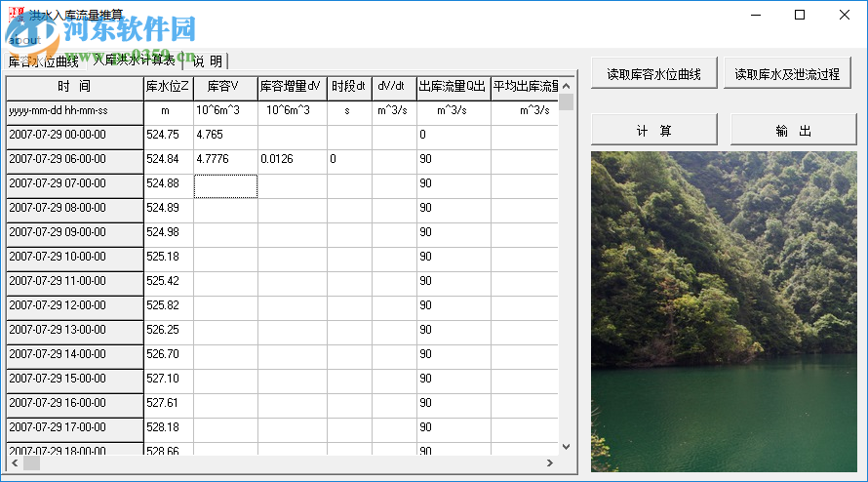
Task: Select row 2007-07-29 11-00-00
Action: [75, 283]
